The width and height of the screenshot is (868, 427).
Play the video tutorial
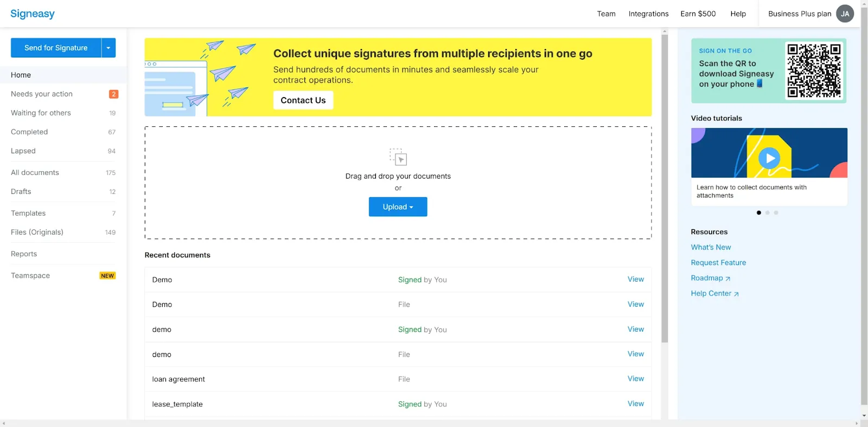[769, 158]
